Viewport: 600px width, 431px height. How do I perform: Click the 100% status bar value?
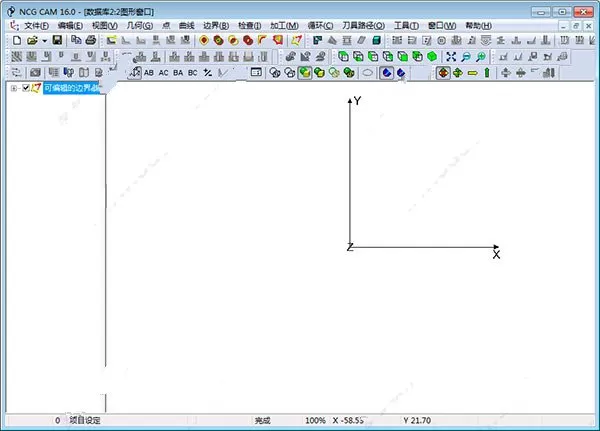315,421
